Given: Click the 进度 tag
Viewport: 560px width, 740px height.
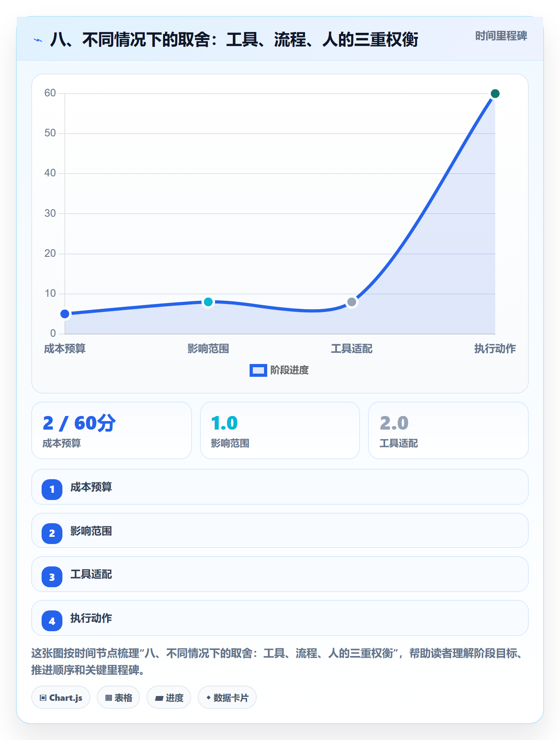Looking at the screenshot, I should pos(169,698).
